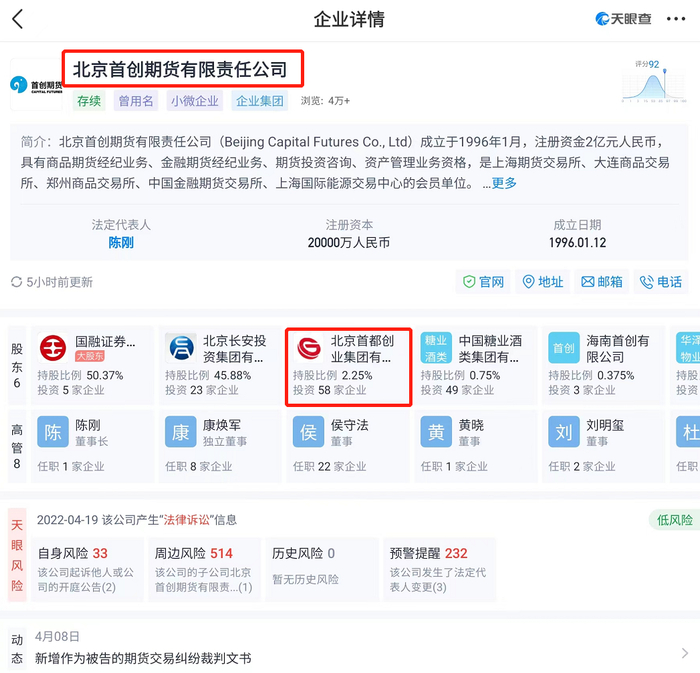Open shareholder 北京首都创业集团 name

[362, 349]
